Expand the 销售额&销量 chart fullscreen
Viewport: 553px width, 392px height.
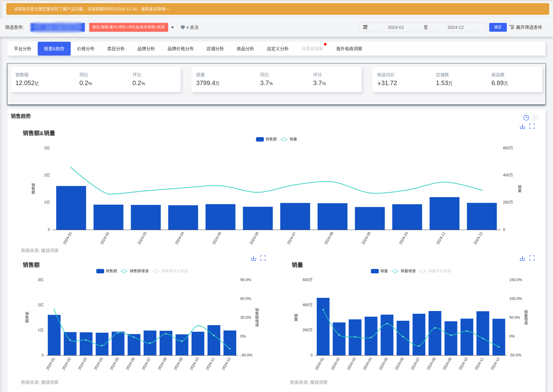click(532, 126)
